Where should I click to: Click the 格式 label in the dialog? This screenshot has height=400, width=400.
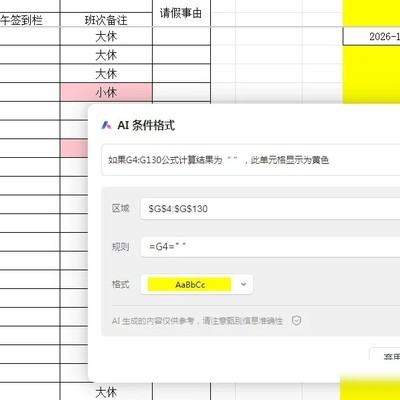[120, 285]
